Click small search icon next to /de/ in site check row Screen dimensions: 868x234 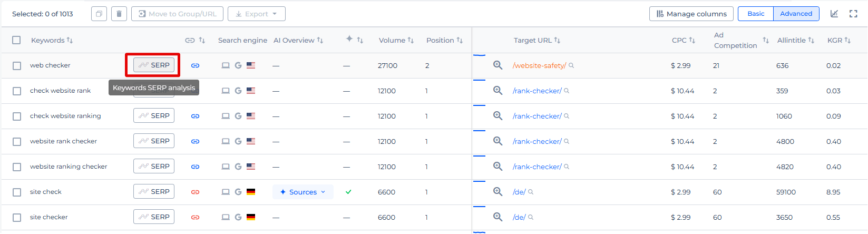point(531,192)
